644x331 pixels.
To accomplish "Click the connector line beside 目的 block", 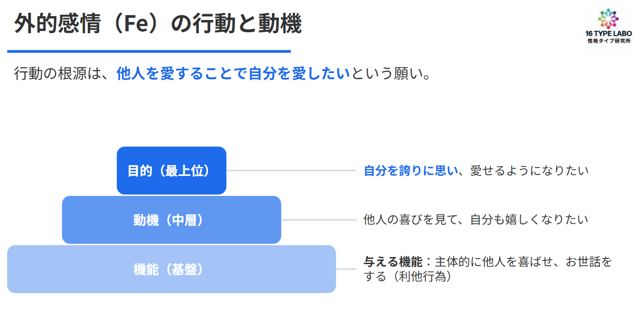I will (291, 171).
